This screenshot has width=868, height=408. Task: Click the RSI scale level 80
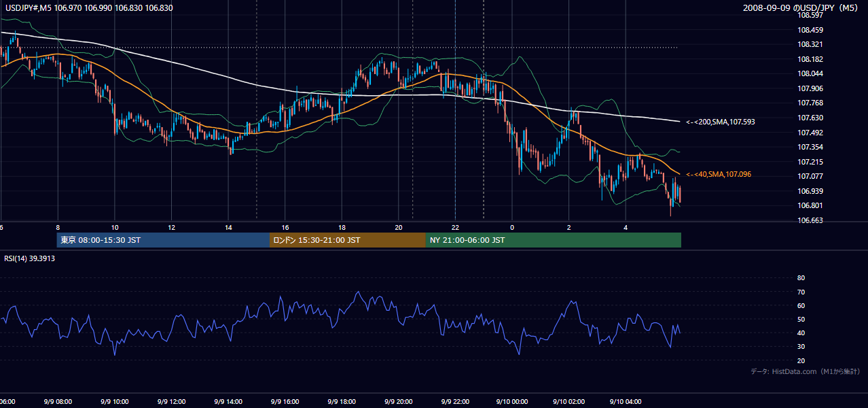pos(801,278)
